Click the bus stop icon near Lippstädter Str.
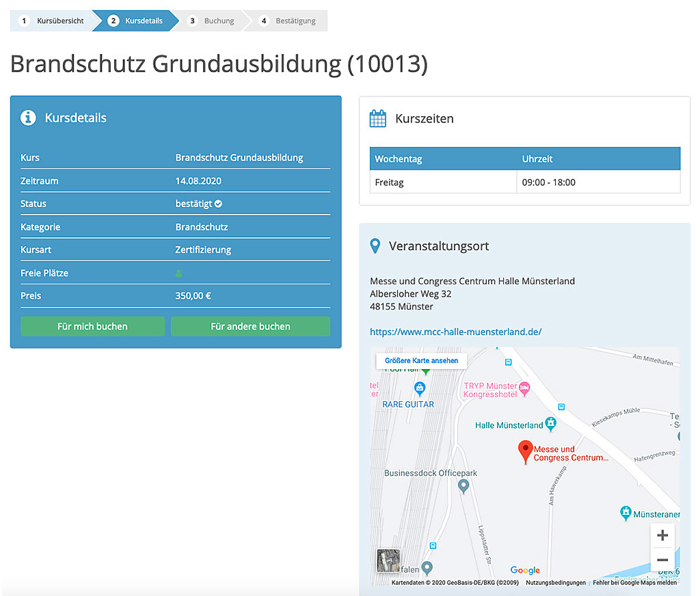Image resolution: width=700 pixels, height=596 pixels. (x=433, y=545)
